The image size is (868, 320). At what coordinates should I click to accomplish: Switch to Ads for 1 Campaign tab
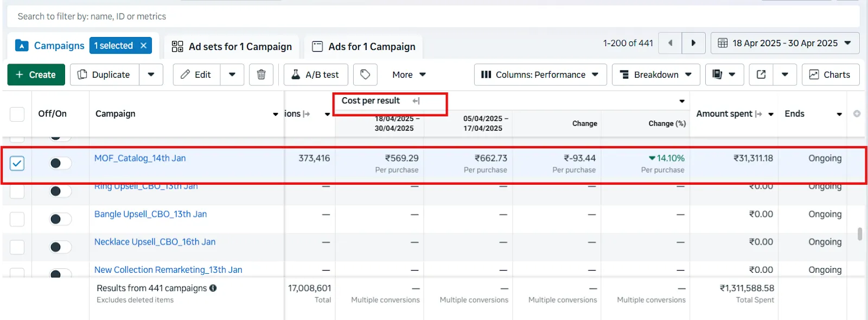pyautogui.click(x=363, y=47)
